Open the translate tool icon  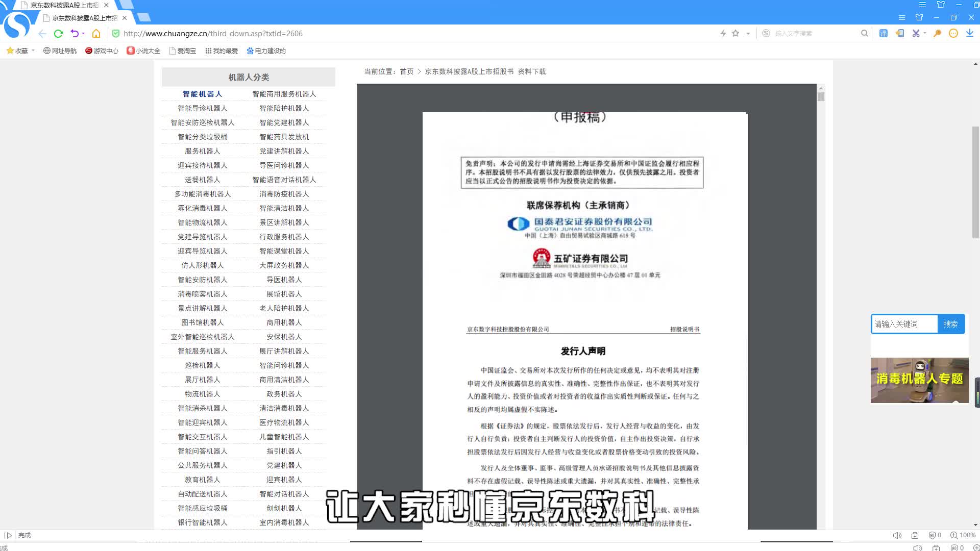[884, 34]
